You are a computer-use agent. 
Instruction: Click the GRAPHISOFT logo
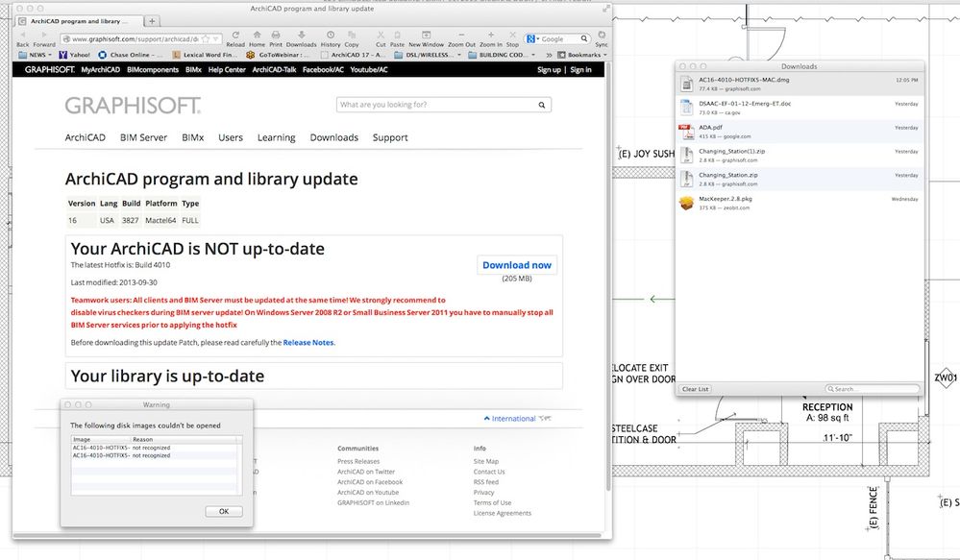133,106
